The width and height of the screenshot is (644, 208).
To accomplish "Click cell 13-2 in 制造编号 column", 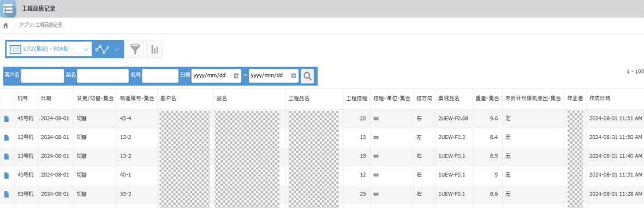I will click(x=126, y=156).
